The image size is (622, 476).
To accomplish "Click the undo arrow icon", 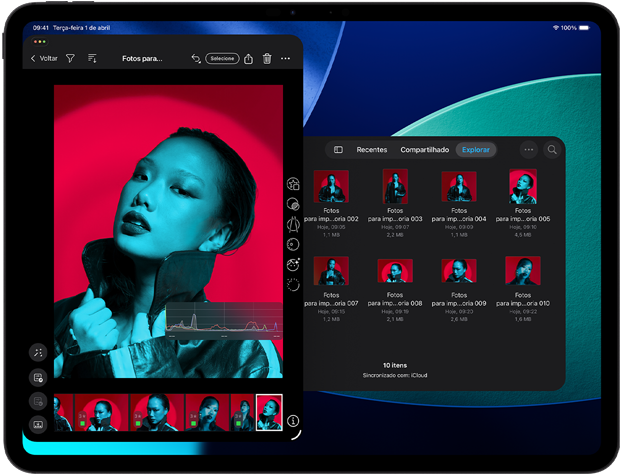I will (196, 59).
